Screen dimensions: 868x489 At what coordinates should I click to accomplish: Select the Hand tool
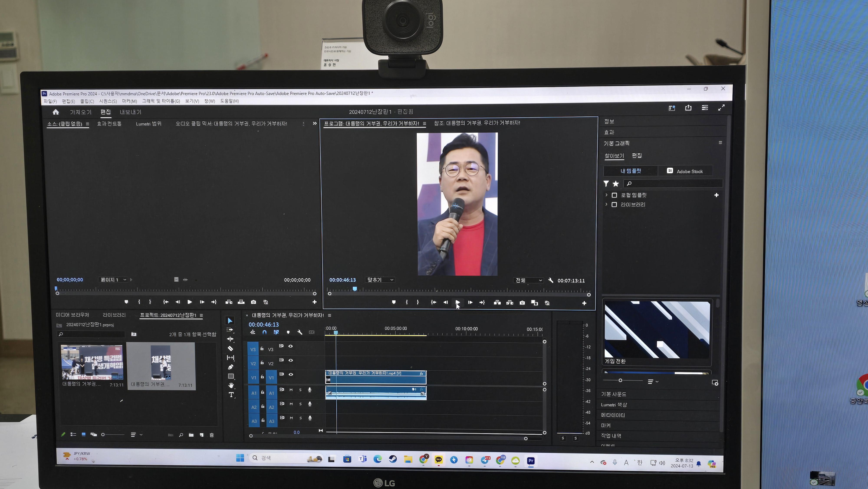[231, 385]
